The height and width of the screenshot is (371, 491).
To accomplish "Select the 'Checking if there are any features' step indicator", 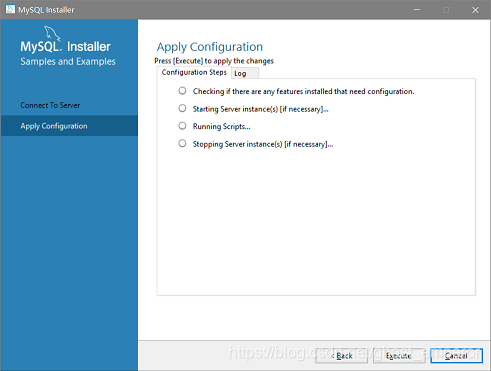I will 182,91.
